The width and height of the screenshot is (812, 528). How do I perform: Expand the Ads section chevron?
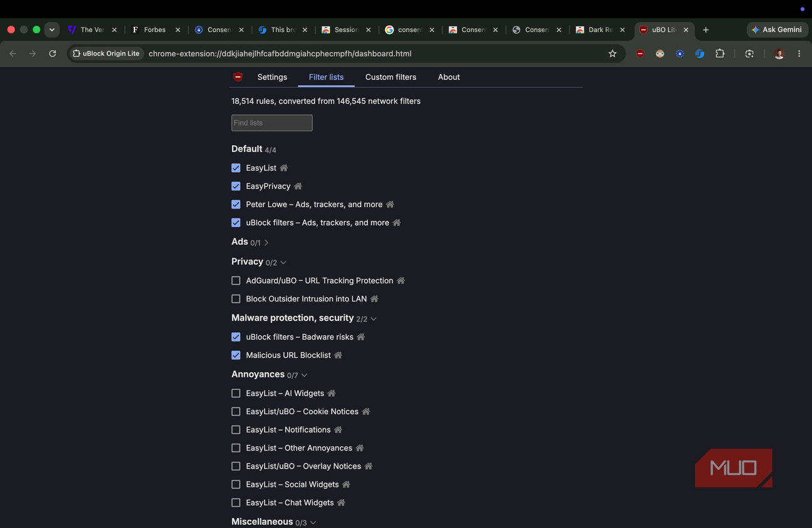[x=266, y=243]
